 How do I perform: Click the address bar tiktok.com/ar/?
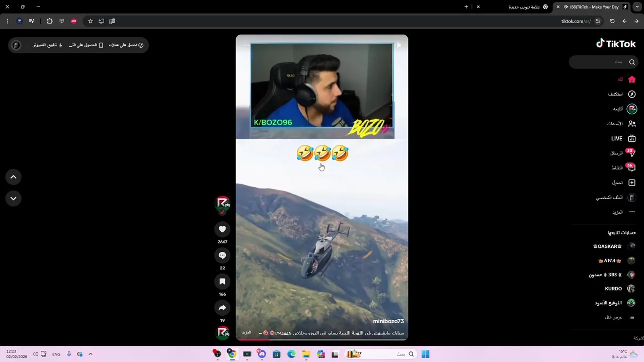pos(576,21)
